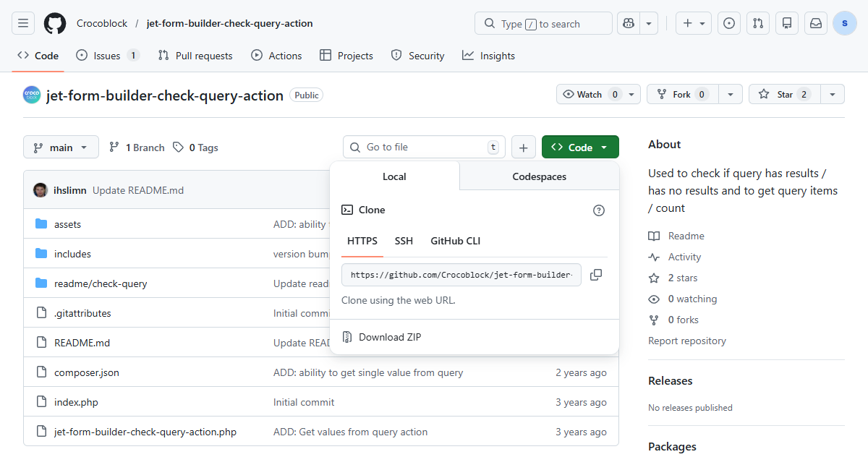Open the Crocoblock owner link
The image size is (868, 457).
coord(102,23)
